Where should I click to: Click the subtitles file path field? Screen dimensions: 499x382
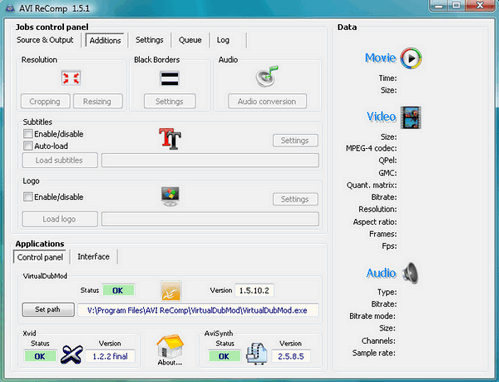pyautogui.click(x=210, y=160)
